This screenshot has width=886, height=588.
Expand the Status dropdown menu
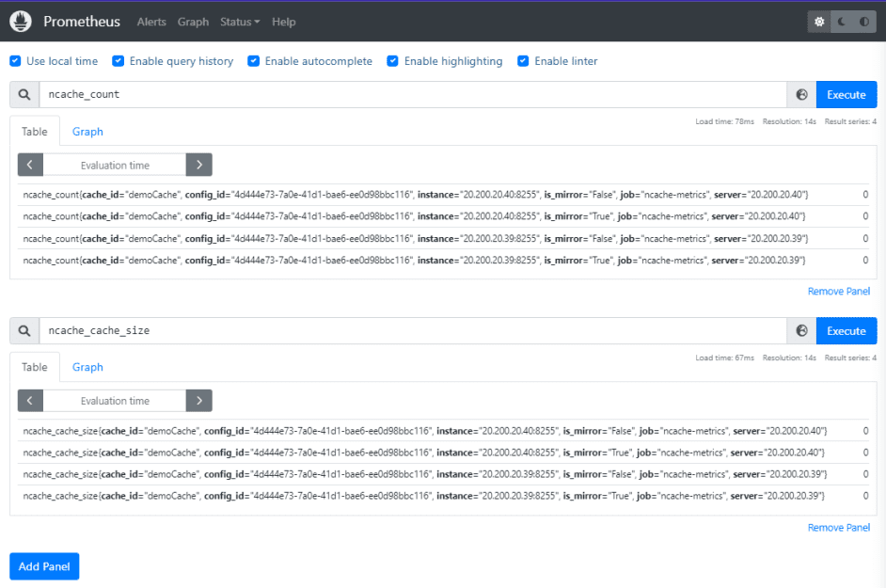point(240,22)
